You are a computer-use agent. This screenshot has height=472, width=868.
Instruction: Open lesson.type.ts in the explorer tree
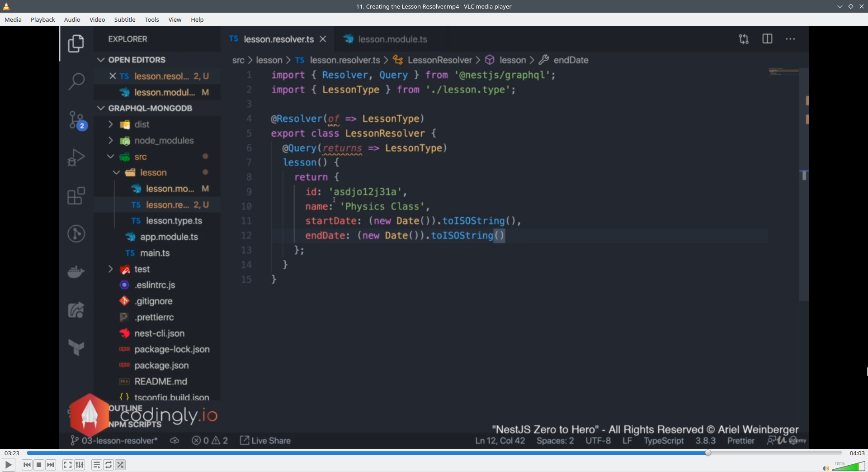tap(174, 221)
